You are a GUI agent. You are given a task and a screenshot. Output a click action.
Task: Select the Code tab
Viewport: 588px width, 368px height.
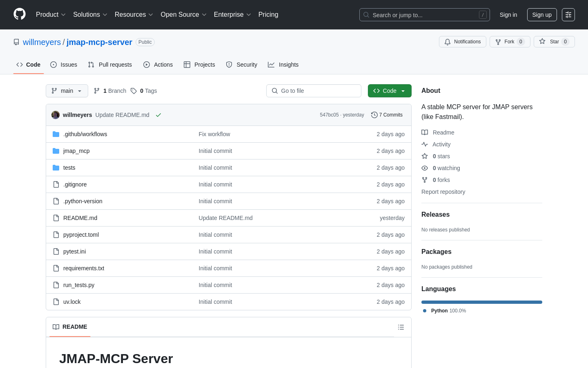click(x=29, y=65)
